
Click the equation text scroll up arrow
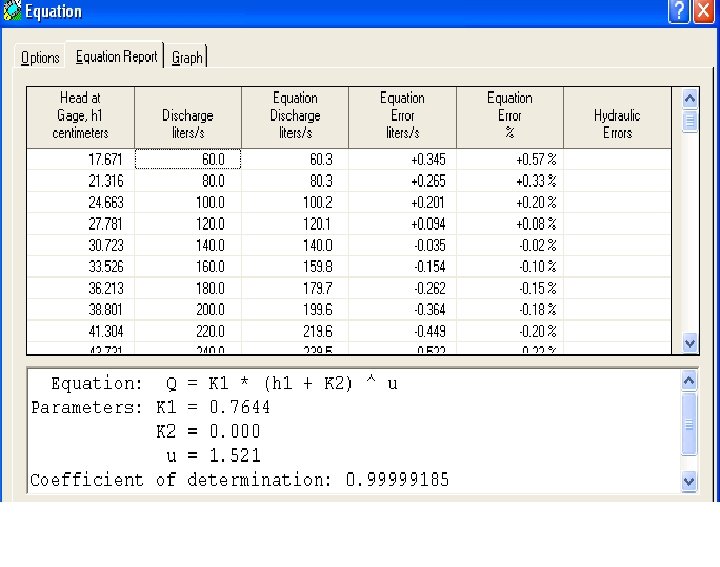click(689, 381)
